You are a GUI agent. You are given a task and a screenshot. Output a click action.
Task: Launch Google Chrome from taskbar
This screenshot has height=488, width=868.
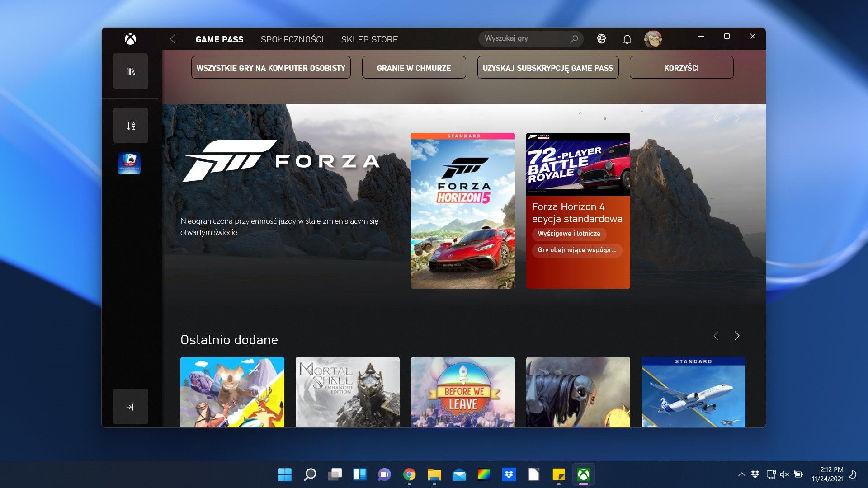(410, 474)
